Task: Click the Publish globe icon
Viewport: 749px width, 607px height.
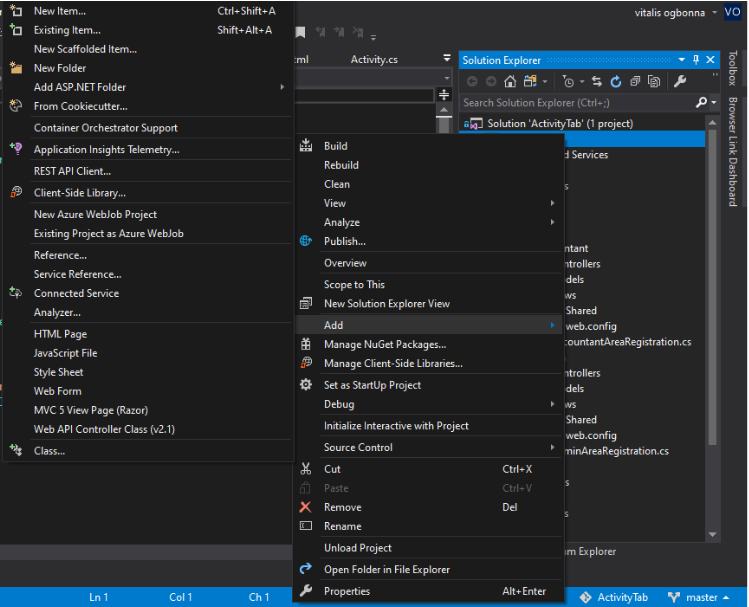Action: [x=306, y=241]
